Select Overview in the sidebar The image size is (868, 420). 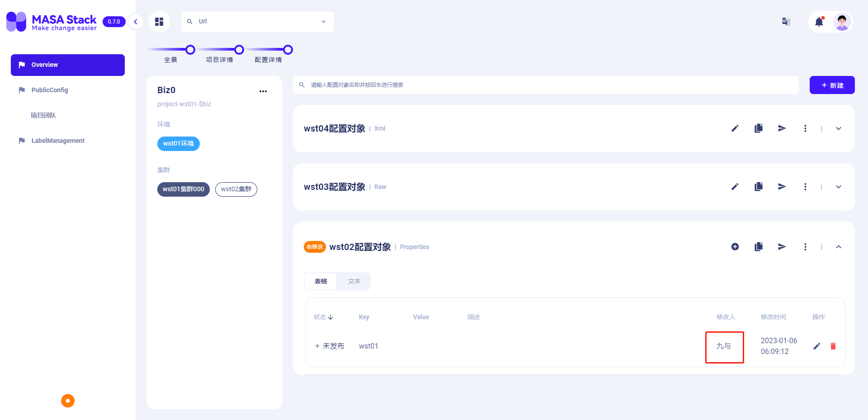click(x=68, y=65)
